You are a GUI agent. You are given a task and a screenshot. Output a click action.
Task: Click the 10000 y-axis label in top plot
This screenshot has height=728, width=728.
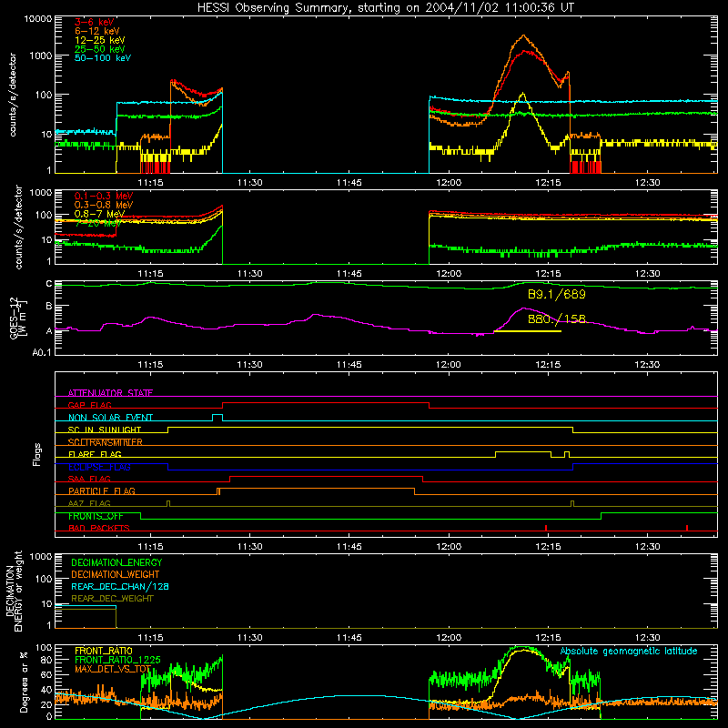click(x=38, y=19)
